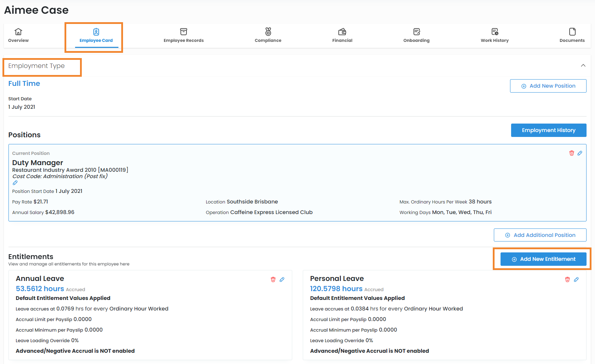Open Employment History
This screenshot has height=364, width=595.
tap(548, 130)
